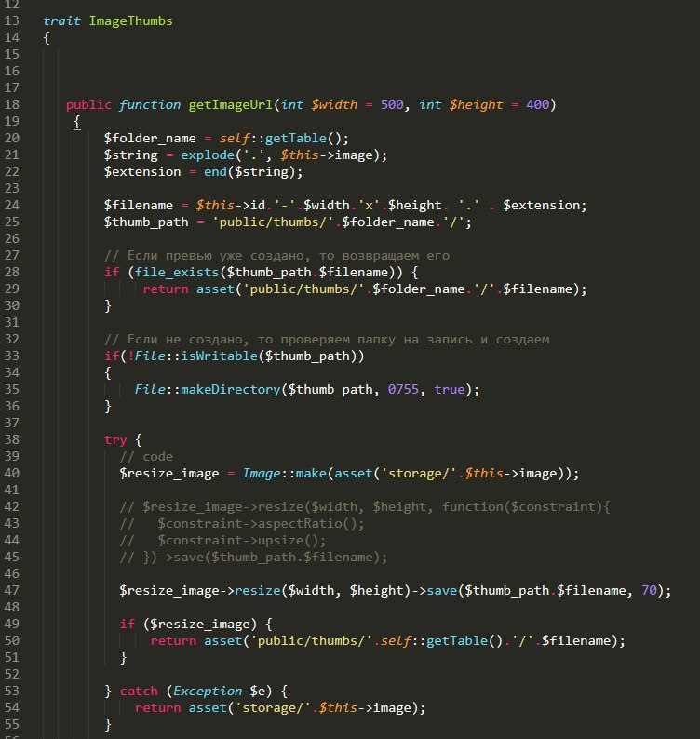Click the $filename variable on line 24
The height and width of the screenshot is (739, 700).
pyautogui.click(x=139, y=206)
